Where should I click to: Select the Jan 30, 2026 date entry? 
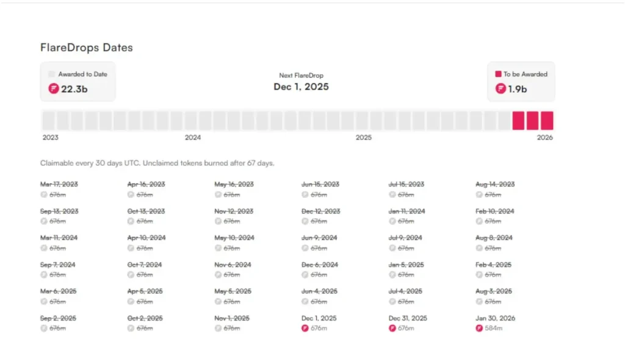(495, 318)
